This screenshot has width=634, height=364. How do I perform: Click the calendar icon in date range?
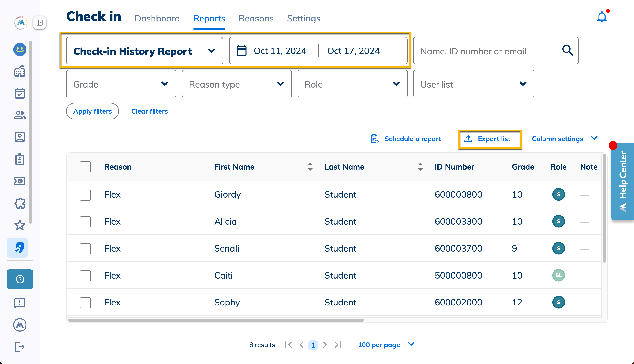click(242, 51)
